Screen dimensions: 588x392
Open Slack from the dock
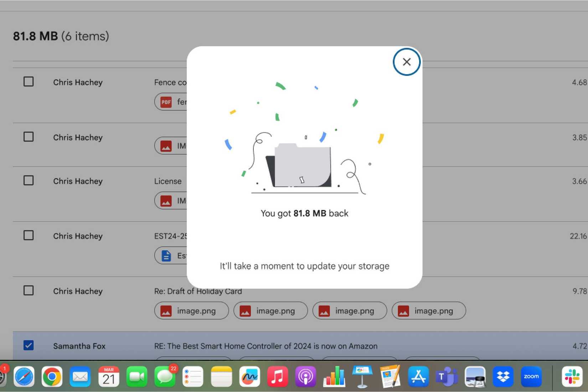572,377
